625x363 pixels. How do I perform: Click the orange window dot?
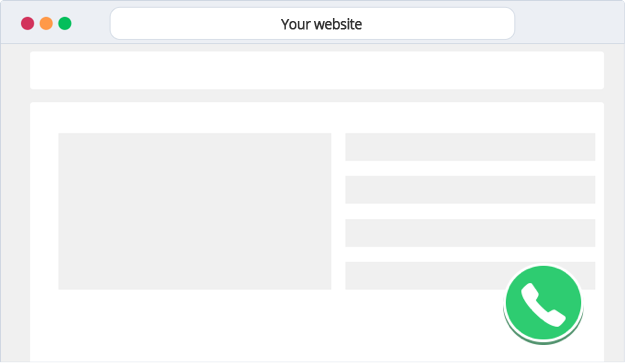[46, 24]
